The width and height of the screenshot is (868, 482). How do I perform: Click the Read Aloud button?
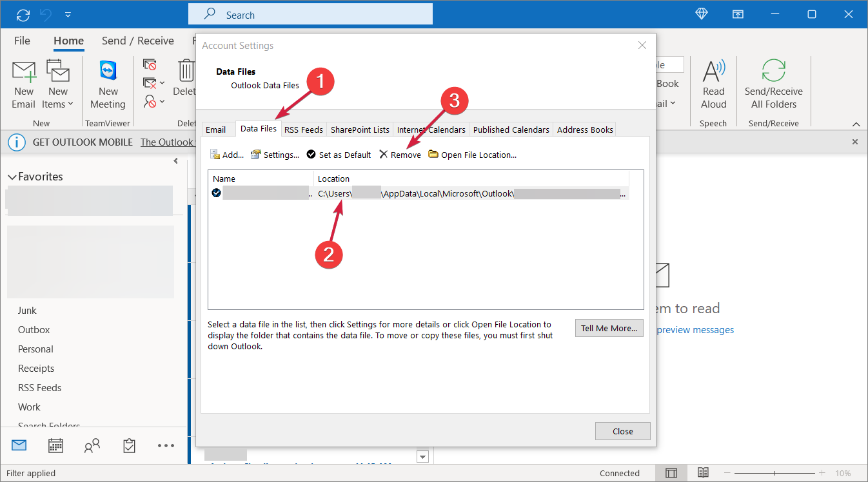click(x=714, y=86)
